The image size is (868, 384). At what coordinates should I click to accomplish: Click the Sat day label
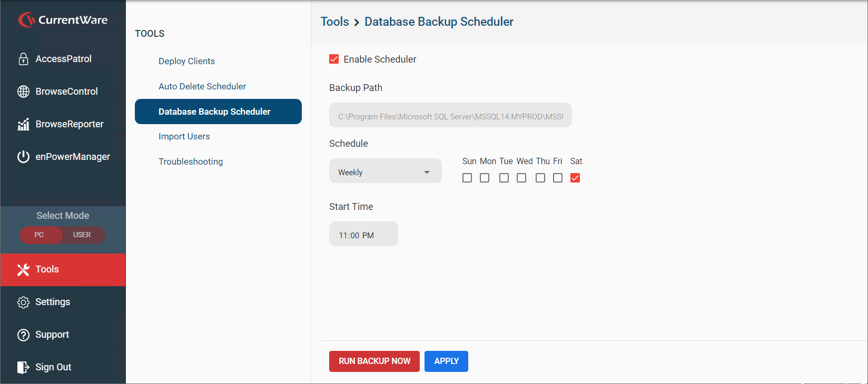click(576, 161)
